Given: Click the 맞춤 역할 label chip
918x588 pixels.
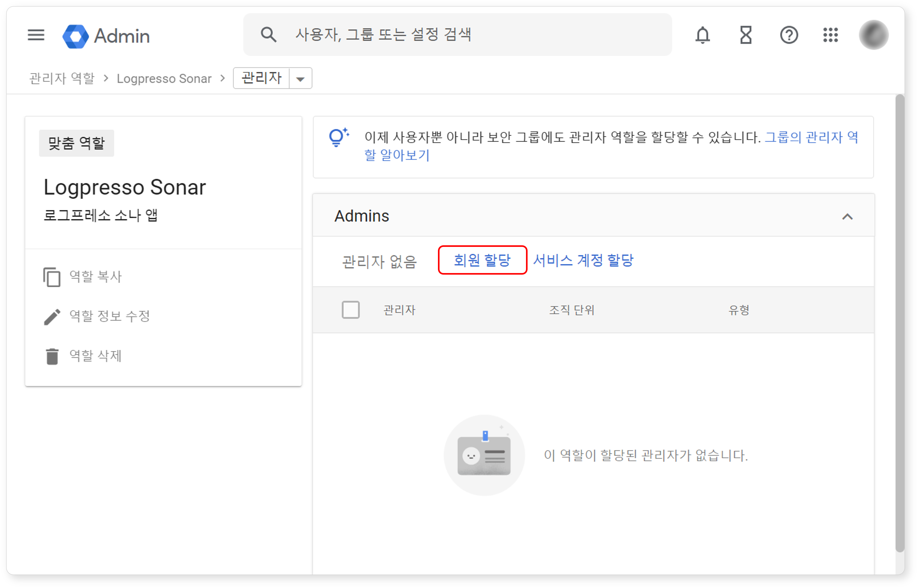Looking at the screenshot, I should tap(76, 143).
